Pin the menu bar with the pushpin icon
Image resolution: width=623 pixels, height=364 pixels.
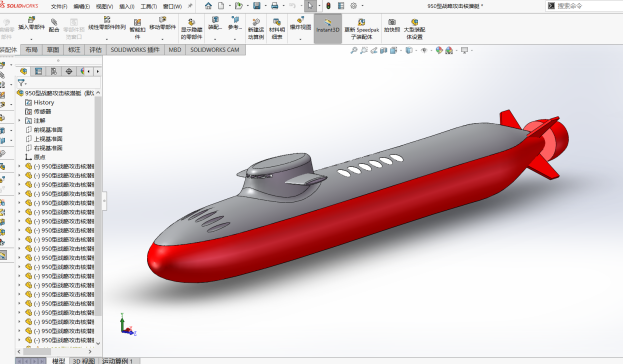(x=190, y=6)
